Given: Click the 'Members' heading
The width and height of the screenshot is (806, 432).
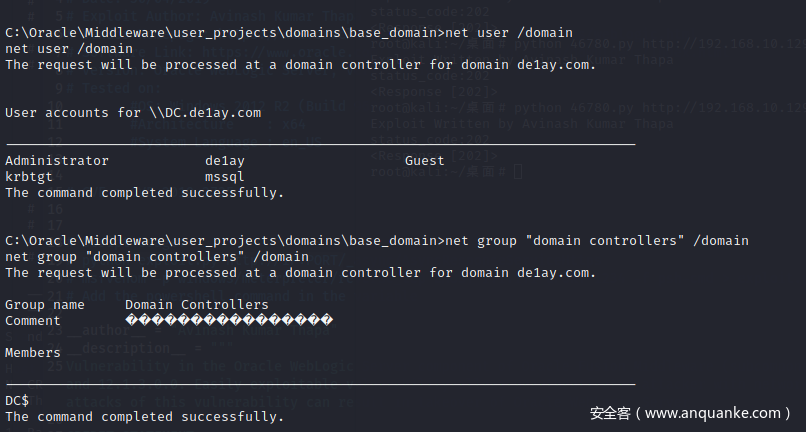Looking at the screenshot, I should [x=33, y=352].
